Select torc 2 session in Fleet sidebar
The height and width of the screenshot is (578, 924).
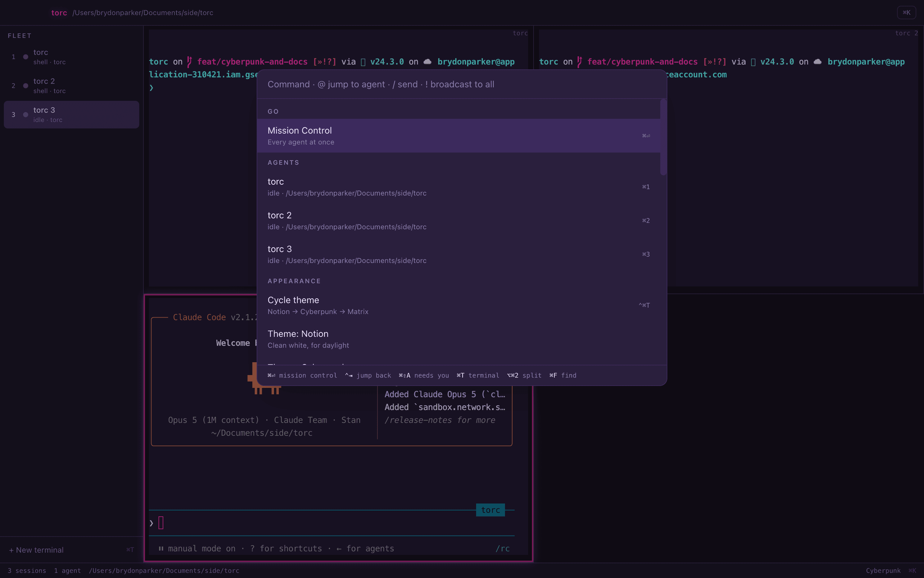(72, 86)
